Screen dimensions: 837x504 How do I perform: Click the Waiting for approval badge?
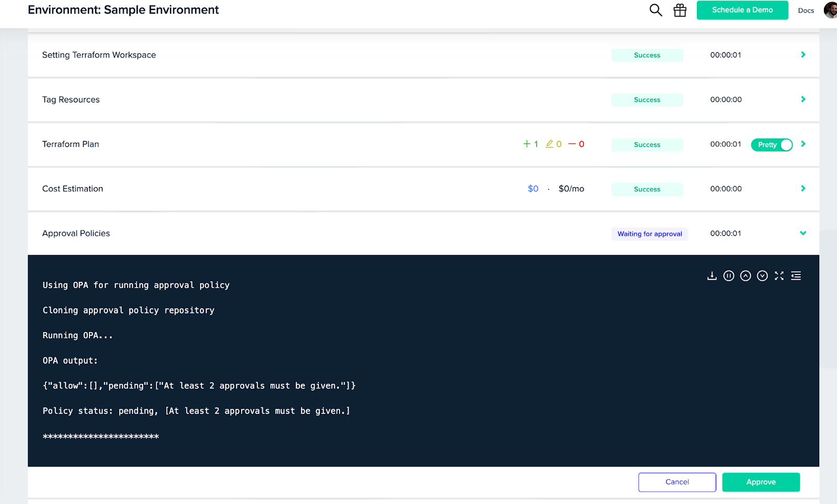[x=650, y=234]
